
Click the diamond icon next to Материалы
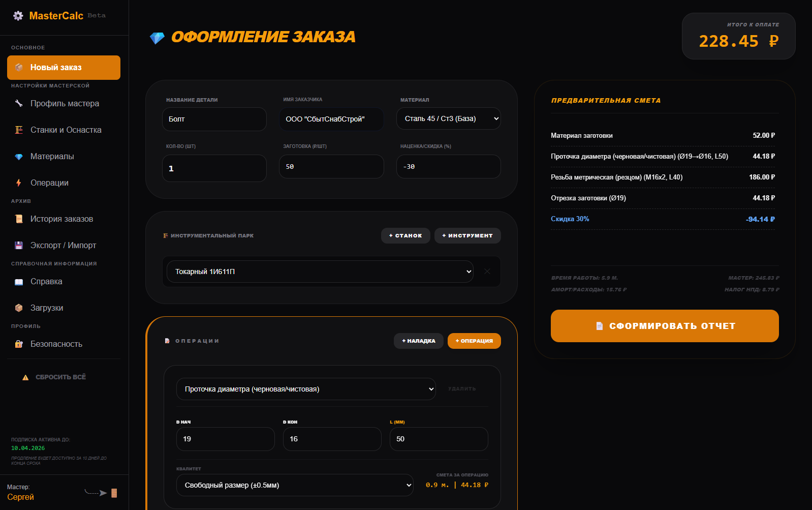[x=19, y=157]
